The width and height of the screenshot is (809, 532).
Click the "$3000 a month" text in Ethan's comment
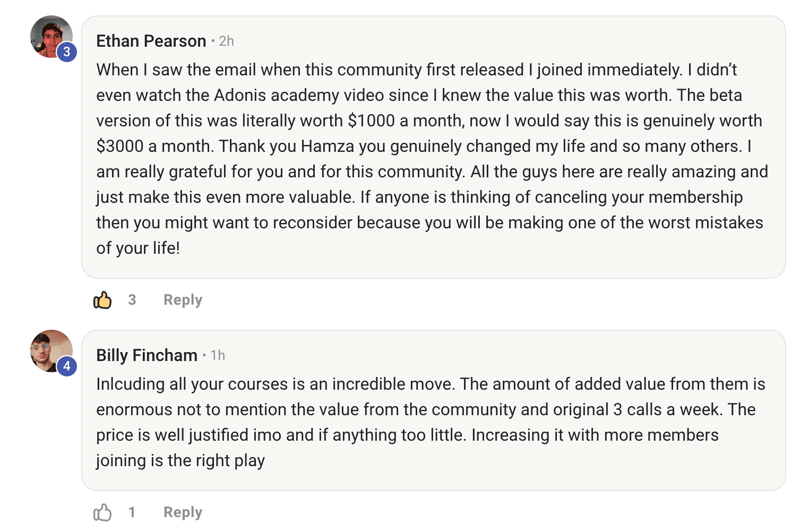point(155,146)
